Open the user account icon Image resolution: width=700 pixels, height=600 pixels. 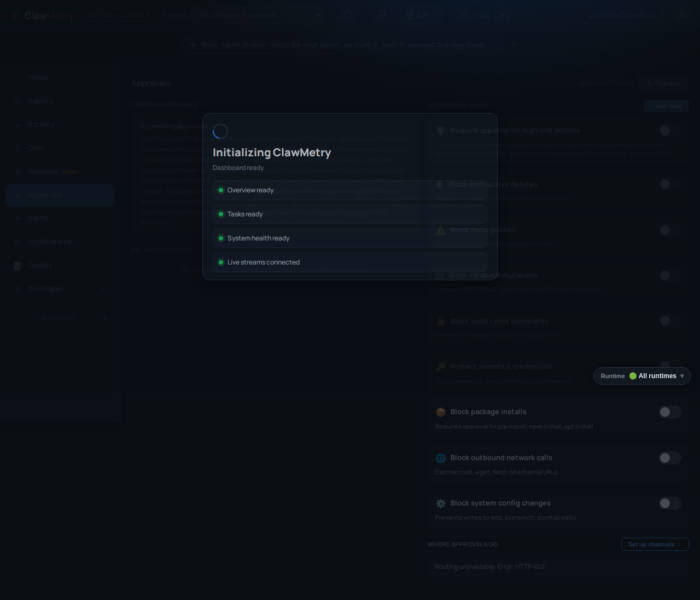(x=682, y=15)
